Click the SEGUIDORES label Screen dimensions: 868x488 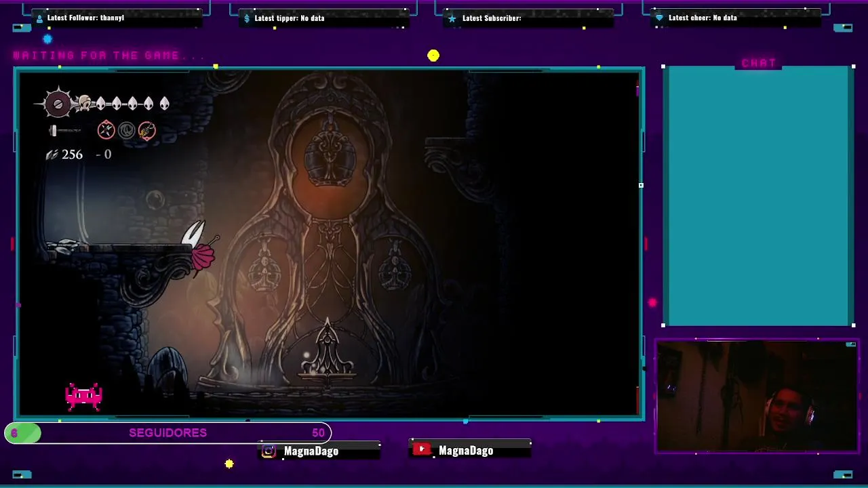pos(168,432)
